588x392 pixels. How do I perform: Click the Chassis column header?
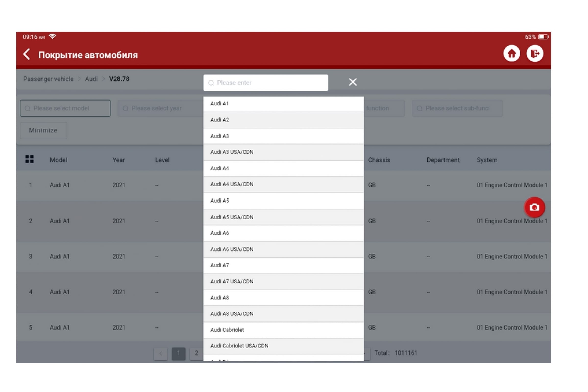point(379,160)
